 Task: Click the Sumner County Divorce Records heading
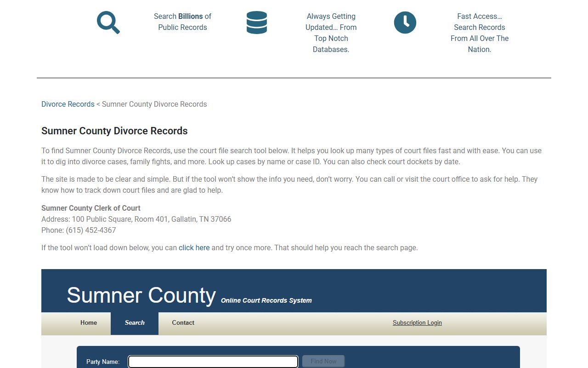click(x=114, y=131)
